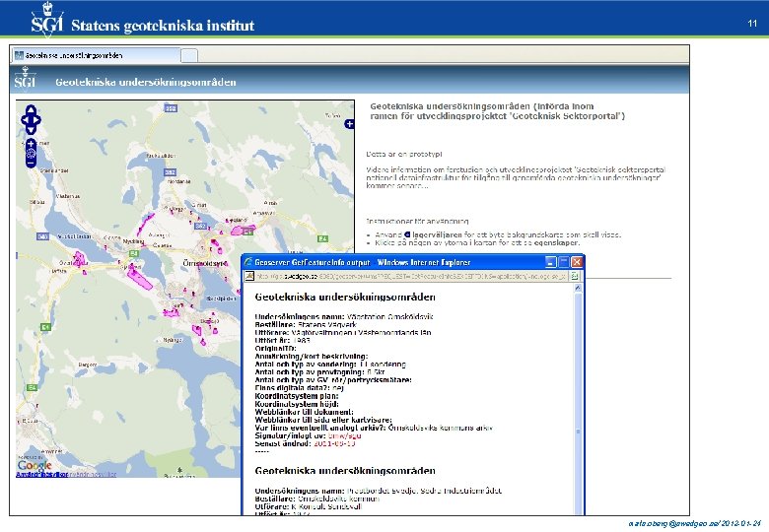Minimize the Geoserver GetFeatureInfo popup window
The image size is (769, 532).
551,262
